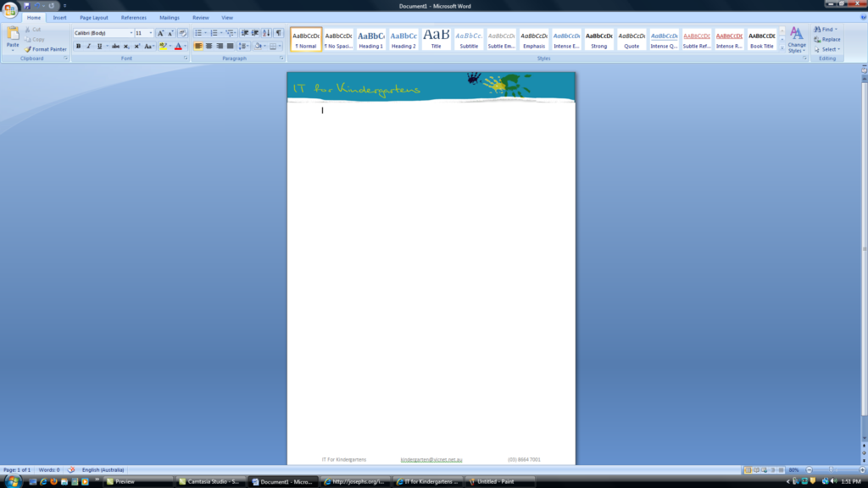This screenshot has width=868, height=488.
Task: Click the Grow Font icon
Action: pyautogui.click(x=160, y=33)
